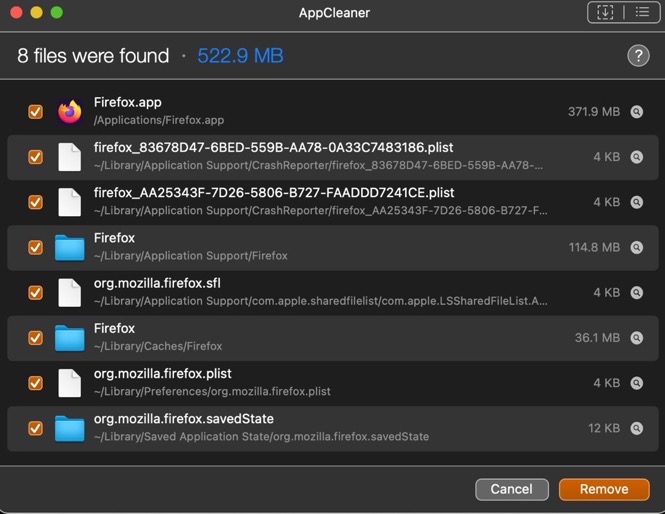Uncheck org.mozilla.firefox.savedState checkbox
This screenshot has height=514, width=665.
[x=36, y=428]
